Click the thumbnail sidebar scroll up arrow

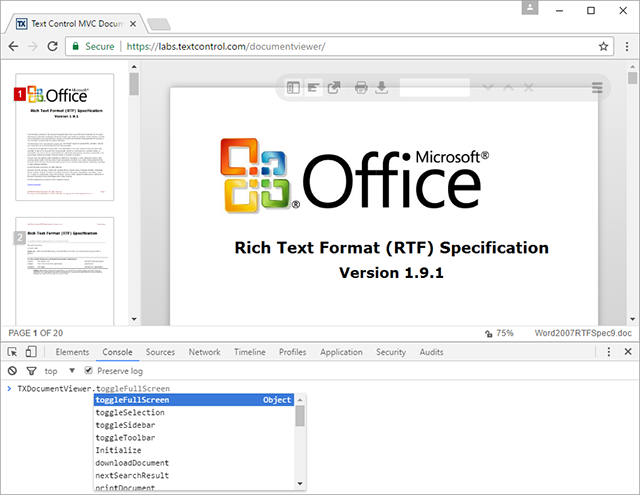pyautogui.click(x=134, y=66)
